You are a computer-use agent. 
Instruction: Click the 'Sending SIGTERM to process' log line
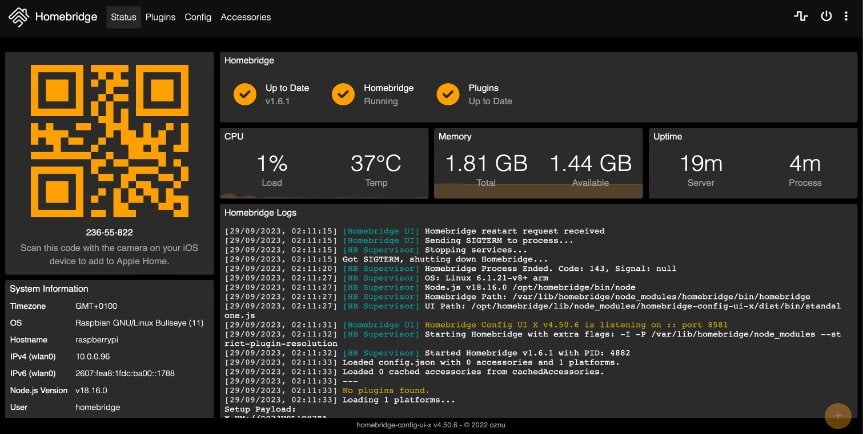[x=399, y=241]
